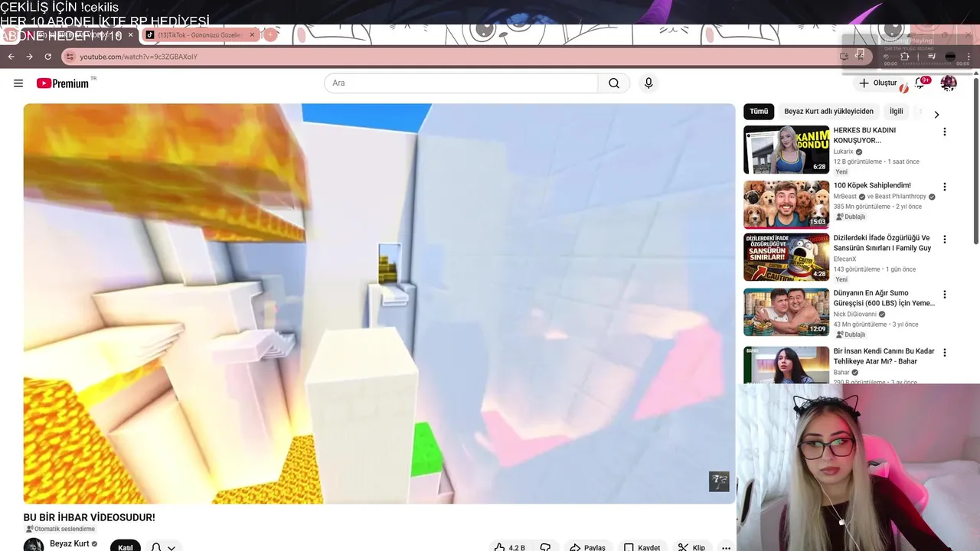Reload the YouTube page
Image resolution: width=980 pixels, height=551 pixels.
click(47, 57)
